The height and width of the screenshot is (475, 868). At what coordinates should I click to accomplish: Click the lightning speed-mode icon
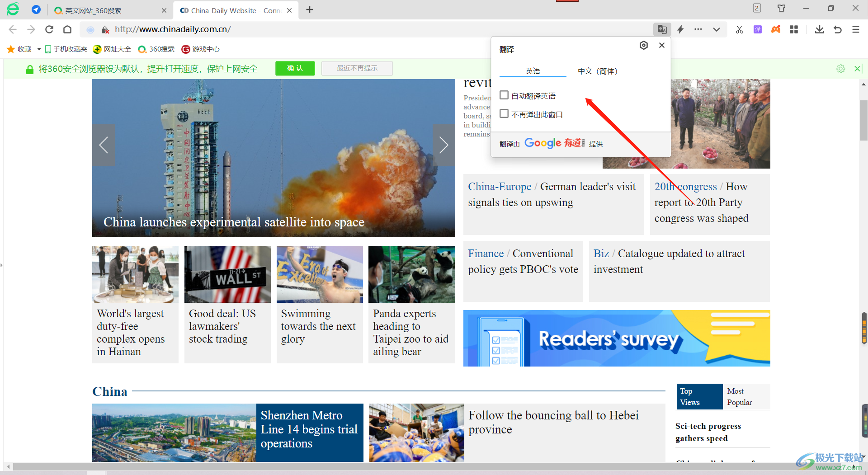click(x=680, y=29)
